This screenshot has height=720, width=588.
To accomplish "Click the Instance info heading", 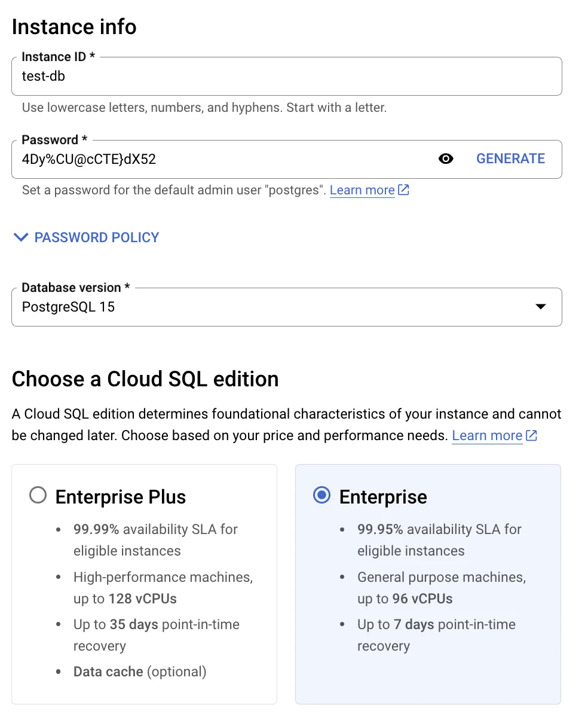I will point(74,27).
